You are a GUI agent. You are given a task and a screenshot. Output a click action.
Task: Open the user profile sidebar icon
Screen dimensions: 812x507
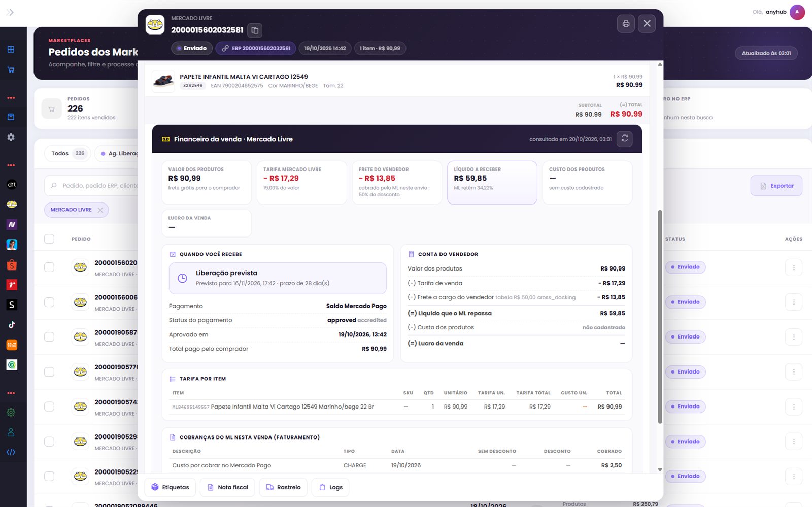click(x=11, y=432)
